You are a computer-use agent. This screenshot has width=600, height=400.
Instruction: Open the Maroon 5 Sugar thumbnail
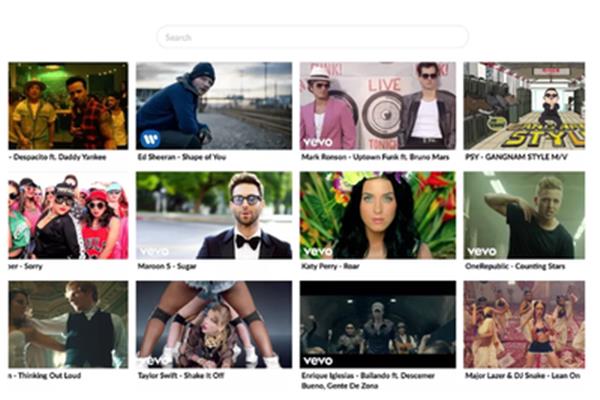pyautogui.click(x=214, y=215)
